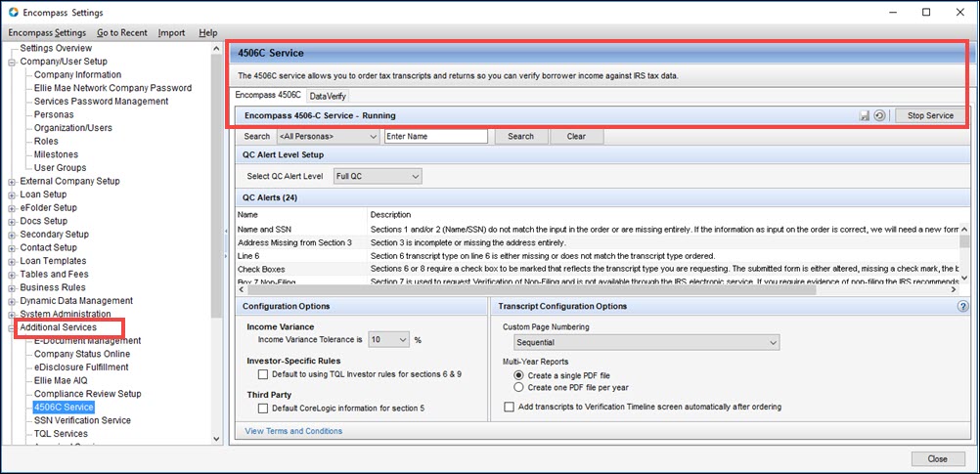Choose Create one PDF file per year

[517, 387]
